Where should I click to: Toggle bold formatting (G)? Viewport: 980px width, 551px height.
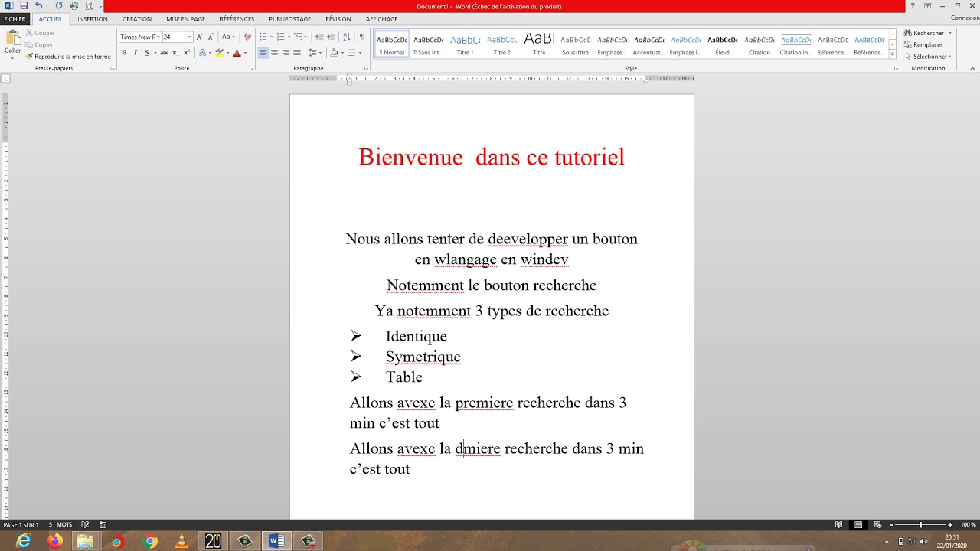pyautogui.click(x=124, y=53)
